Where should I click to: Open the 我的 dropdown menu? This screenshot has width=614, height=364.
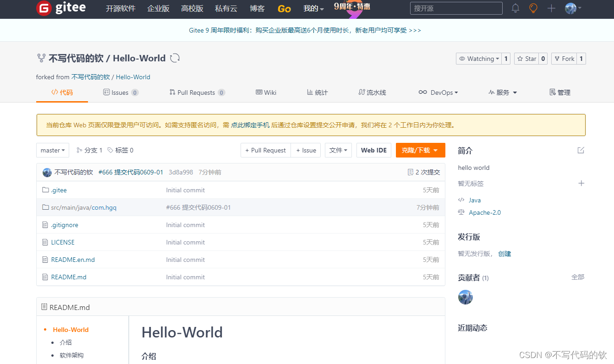pos(313,9)
